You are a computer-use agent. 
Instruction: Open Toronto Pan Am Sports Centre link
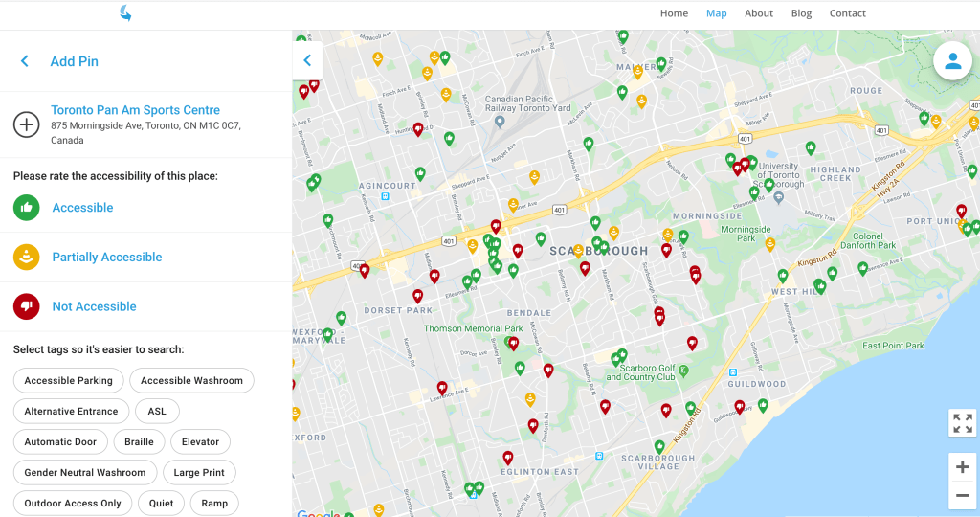tap(135, 110)
